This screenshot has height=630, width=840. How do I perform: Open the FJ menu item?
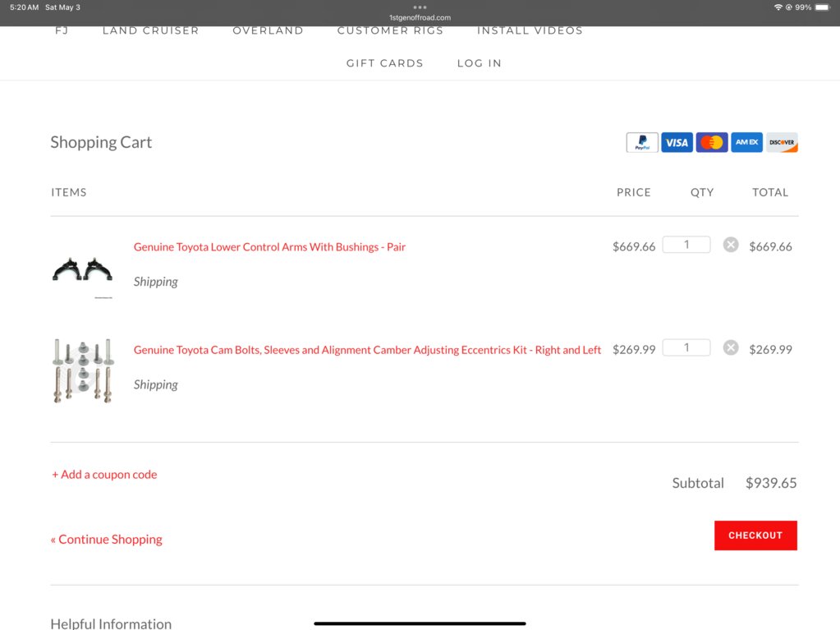pos(62,30)
